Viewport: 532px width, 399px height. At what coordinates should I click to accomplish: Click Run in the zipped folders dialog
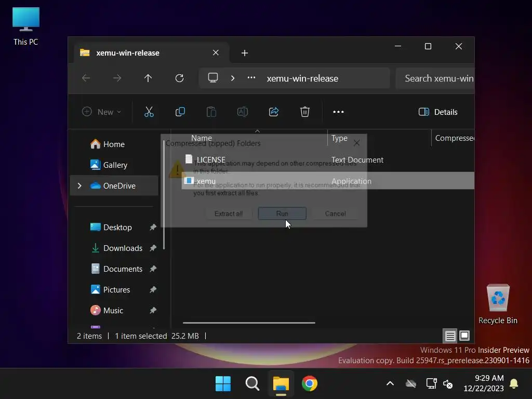click(282, 214)
